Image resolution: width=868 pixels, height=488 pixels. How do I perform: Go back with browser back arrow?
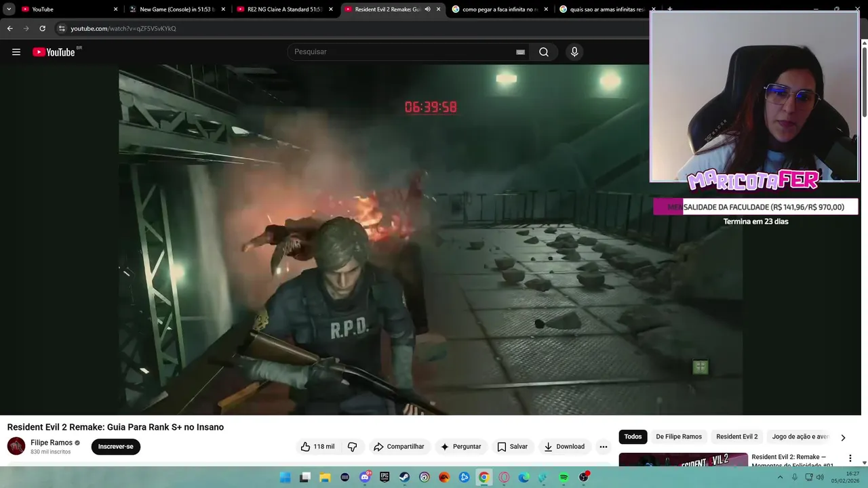coord(9,28)
